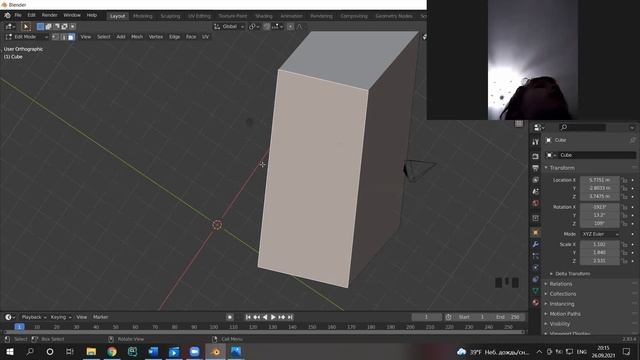Click the Location X value field
This screenshot has height=360, width=640.
tap(599, 180)
